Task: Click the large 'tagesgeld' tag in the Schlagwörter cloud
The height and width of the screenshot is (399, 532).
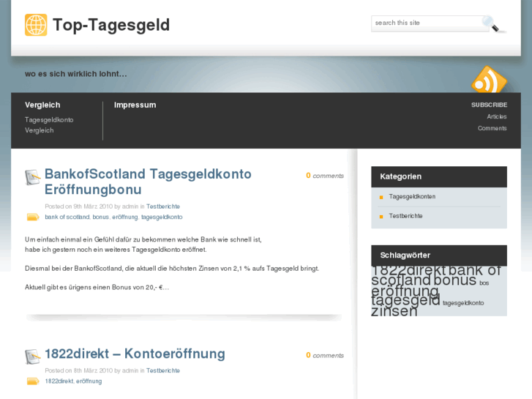Action: click(x=405, y=300)
